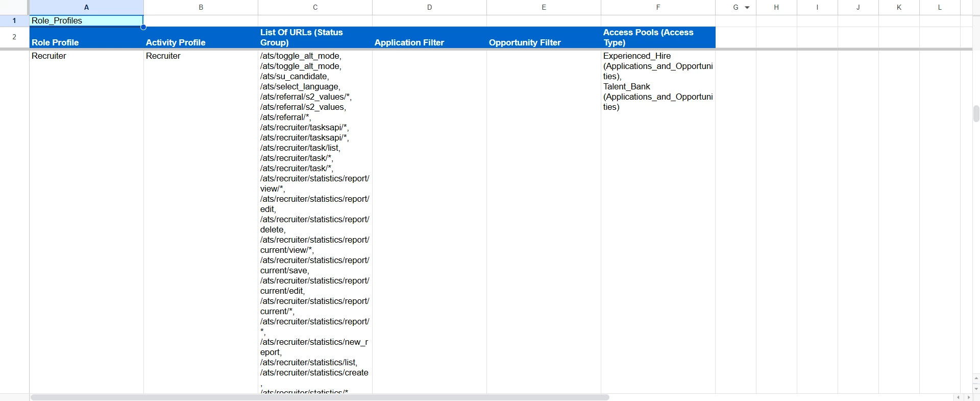Select column C header
The image size is (980, 401).
(315, 8)
